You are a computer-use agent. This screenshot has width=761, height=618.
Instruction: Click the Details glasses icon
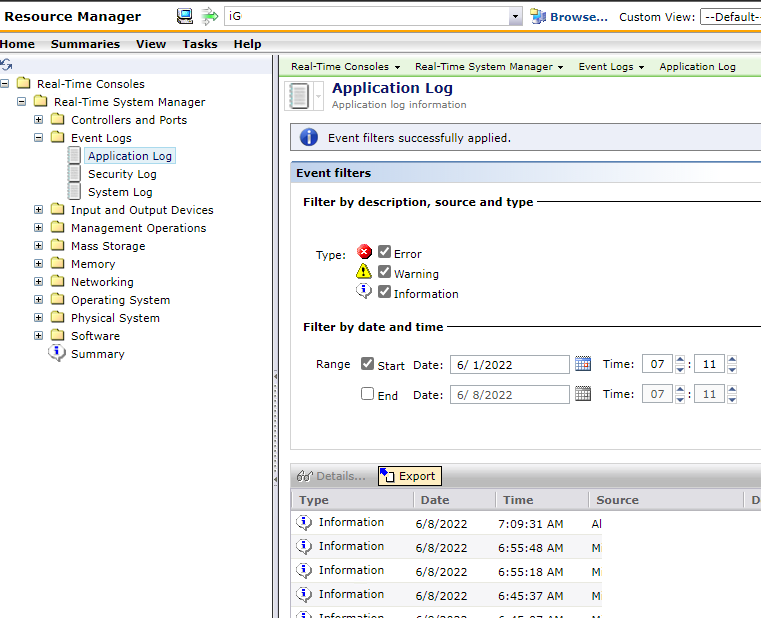coord(305,476)
